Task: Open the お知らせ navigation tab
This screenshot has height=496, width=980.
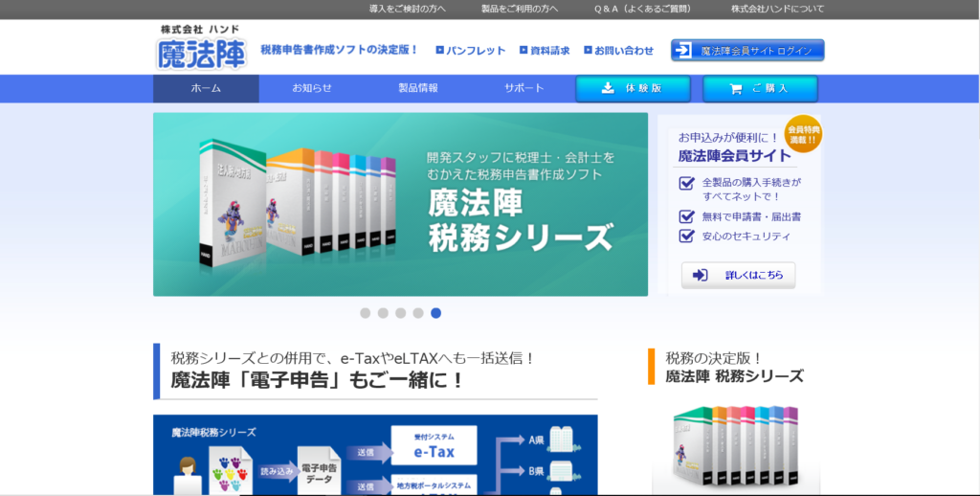Action: pyautogui.click(x=312, y=89)
